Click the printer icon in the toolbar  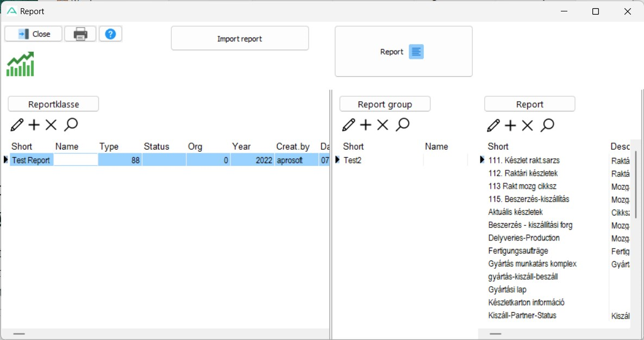tap(80, 34)
